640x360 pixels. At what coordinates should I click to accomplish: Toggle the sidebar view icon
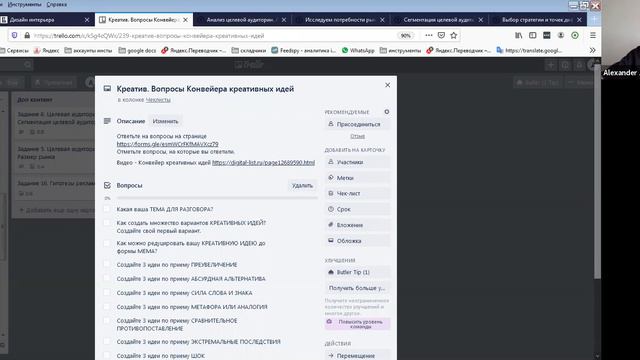click(533, 36)
